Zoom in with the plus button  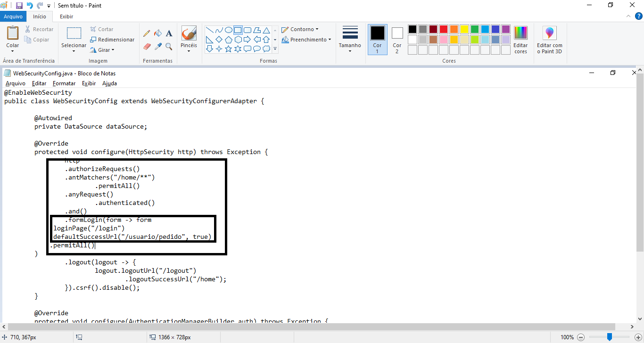638,337
